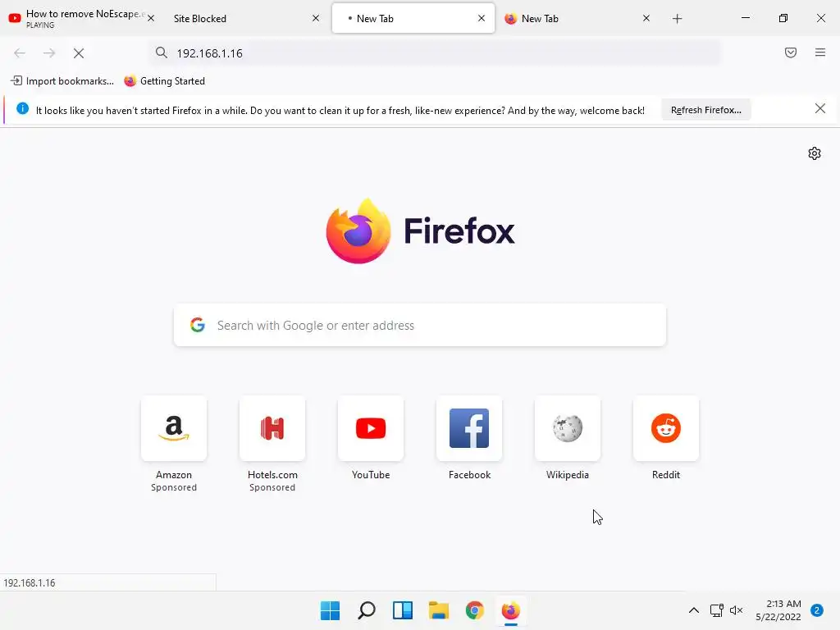This screenshot has height=630, width=840.
Task: Close the 'How to remove NoEscape' tab
Action: (x=151, y=18)
